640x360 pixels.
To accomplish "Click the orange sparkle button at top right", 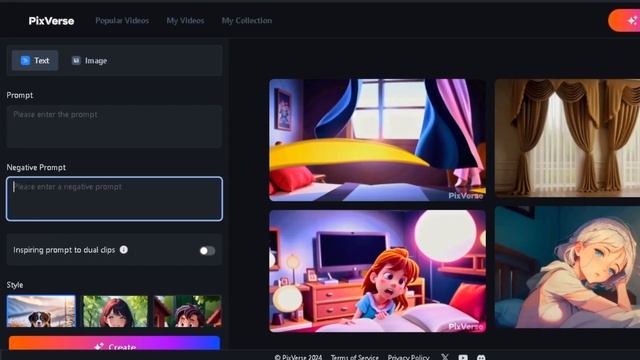I will tap(624, 20).
